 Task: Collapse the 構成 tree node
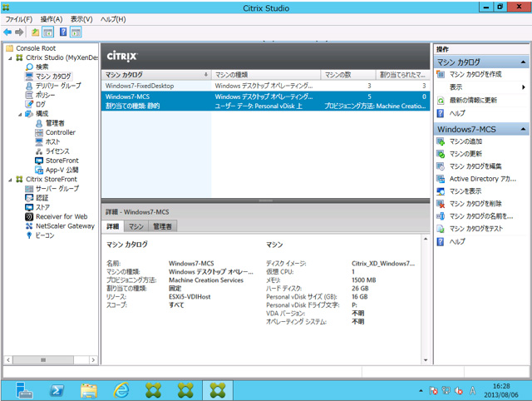pyautogui.click(x=20, y=114)
